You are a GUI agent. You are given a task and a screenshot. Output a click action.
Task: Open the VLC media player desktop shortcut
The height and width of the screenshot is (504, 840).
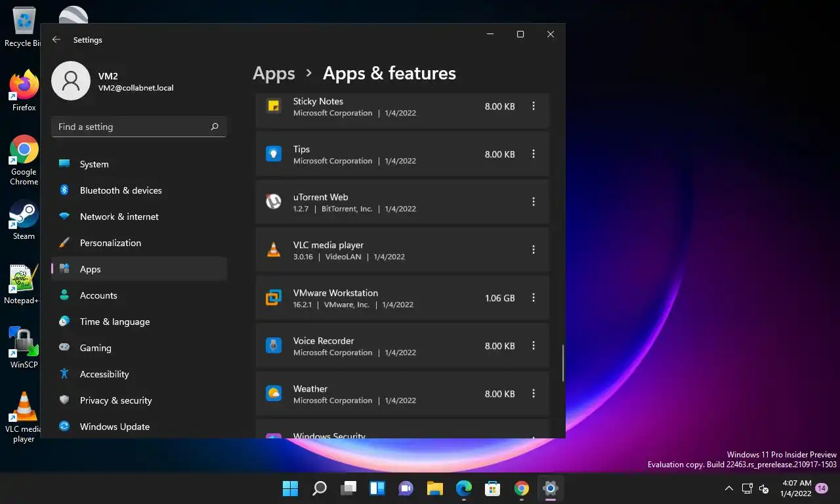point(24,417)
